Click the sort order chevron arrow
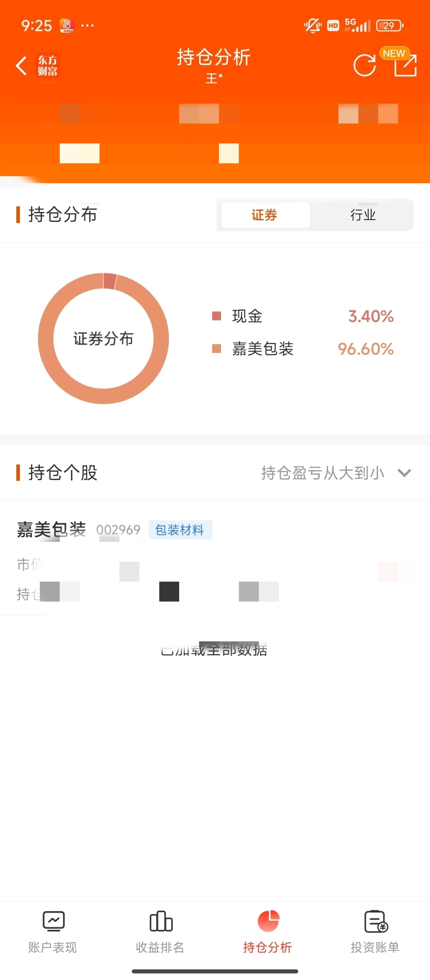This screenshot has width=430, height=980. [x=404, y=473]
